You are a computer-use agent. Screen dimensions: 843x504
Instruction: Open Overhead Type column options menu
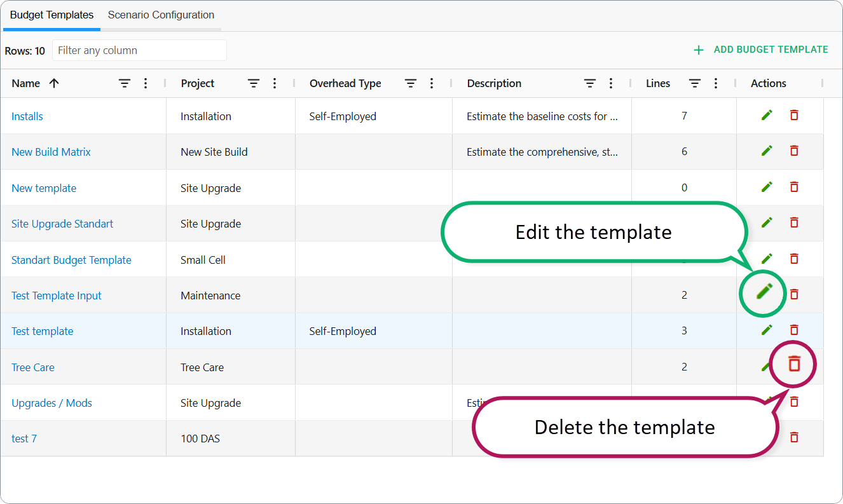coord(432,83)
